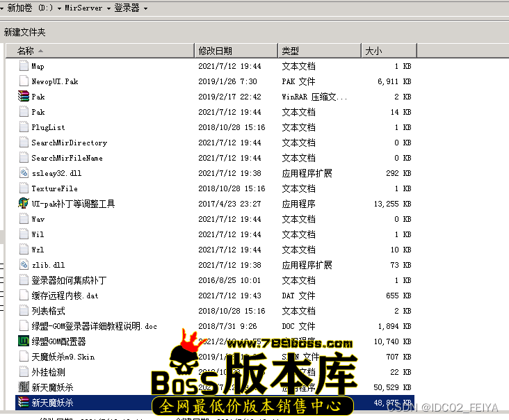Screen dimensions: 509x420
Task: Click the WinRAR archive icon for Pak
Action: point(23,97)
